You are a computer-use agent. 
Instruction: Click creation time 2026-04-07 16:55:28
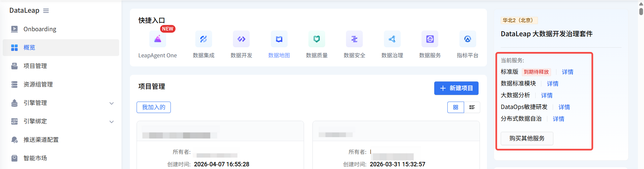tap(221, 164)
